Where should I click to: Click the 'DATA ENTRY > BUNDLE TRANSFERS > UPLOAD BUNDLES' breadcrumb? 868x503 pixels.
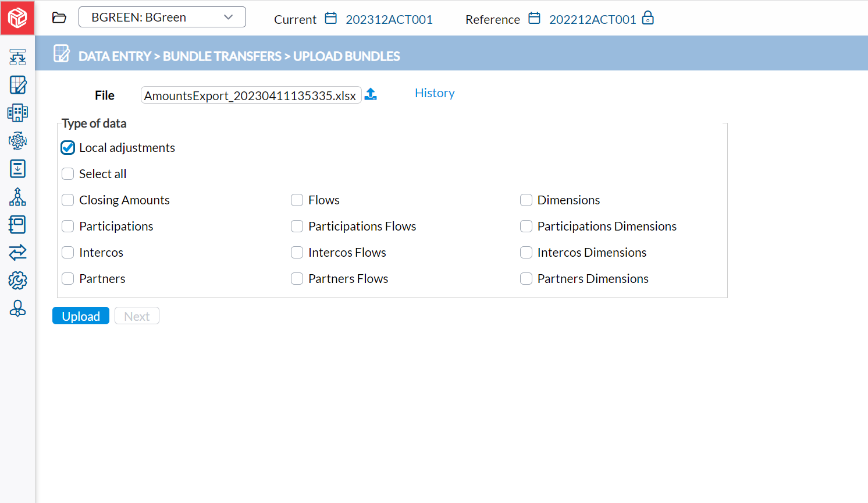click(x=239, y=56)
